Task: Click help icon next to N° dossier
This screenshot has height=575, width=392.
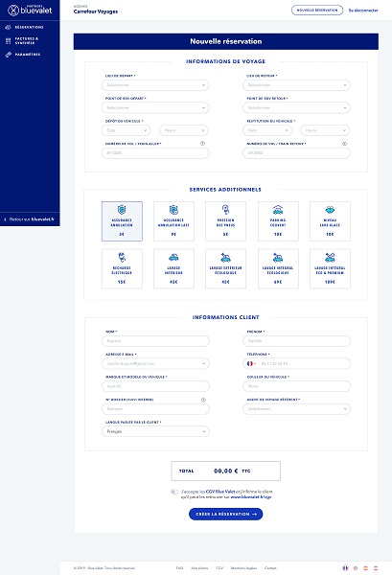Action: 203,400
